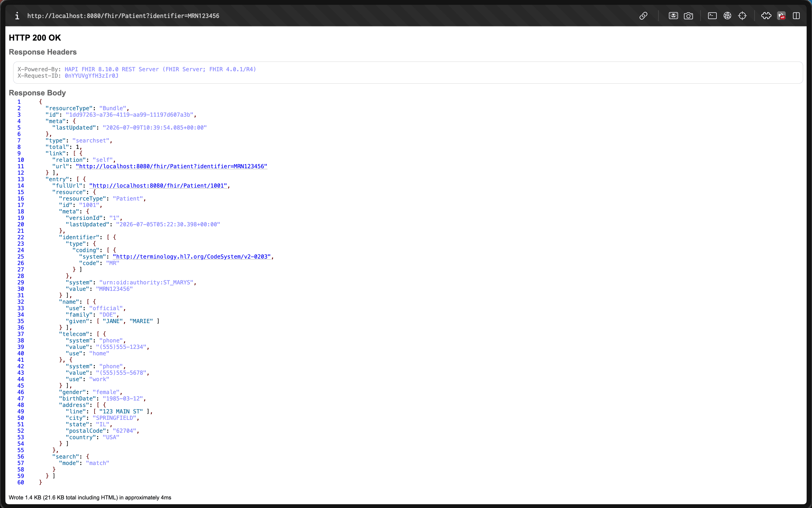Click the "telecom" key on line 37
This screenshot has height=508, width=812.
[x=74, y=334]
